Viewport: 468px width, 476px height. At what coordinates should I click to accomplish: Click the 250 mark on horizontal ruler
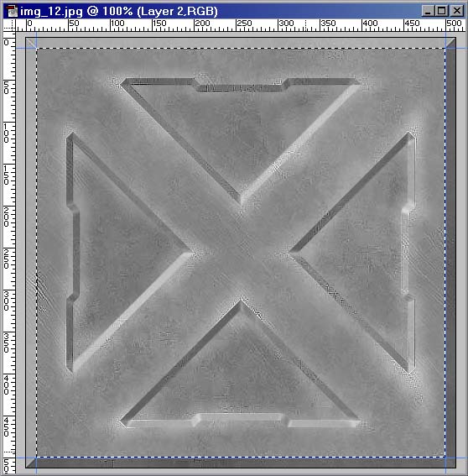244,24
